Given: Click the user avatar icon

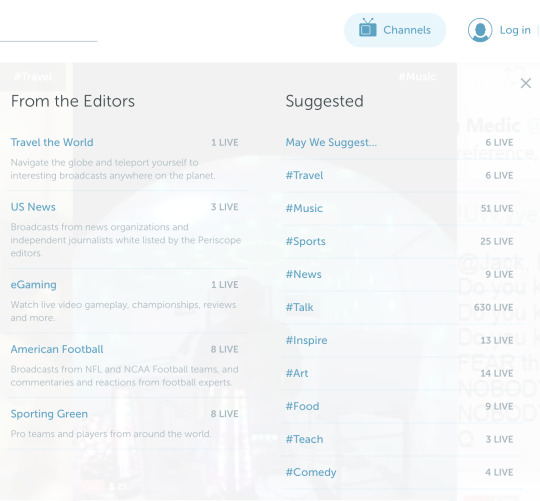Looking at the screenshot, I should click(x=480, y=30).
